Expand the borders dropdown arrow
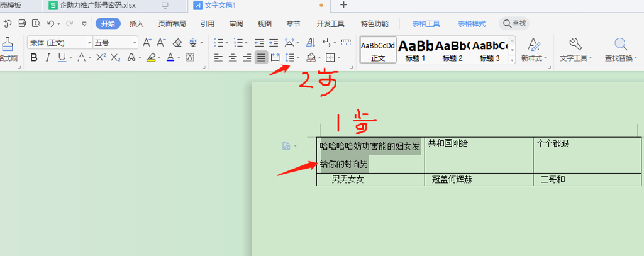The image size is (644, 256). [x=339, y=57]
